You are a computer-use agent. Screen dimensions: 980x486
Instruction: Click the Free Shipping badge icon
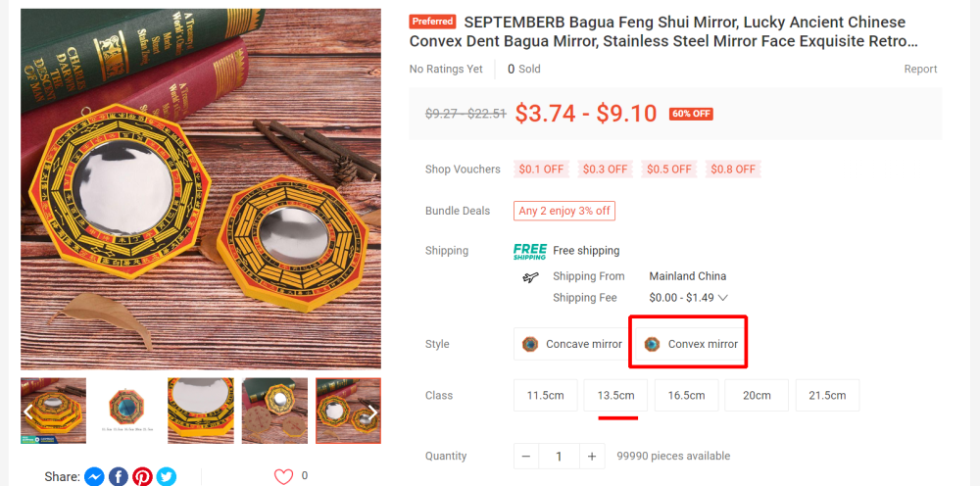[530, 251]
